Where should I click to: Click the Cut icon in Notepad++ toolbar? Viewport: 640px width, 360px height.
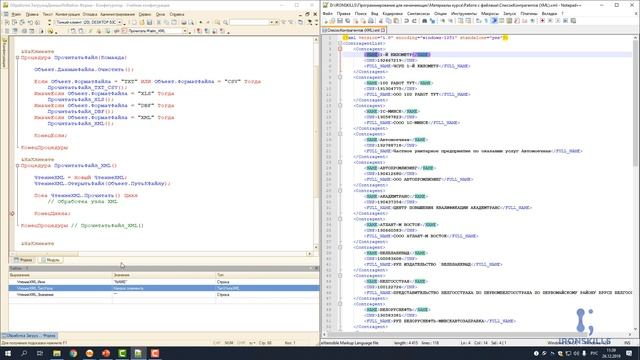(x=381, y=21)
